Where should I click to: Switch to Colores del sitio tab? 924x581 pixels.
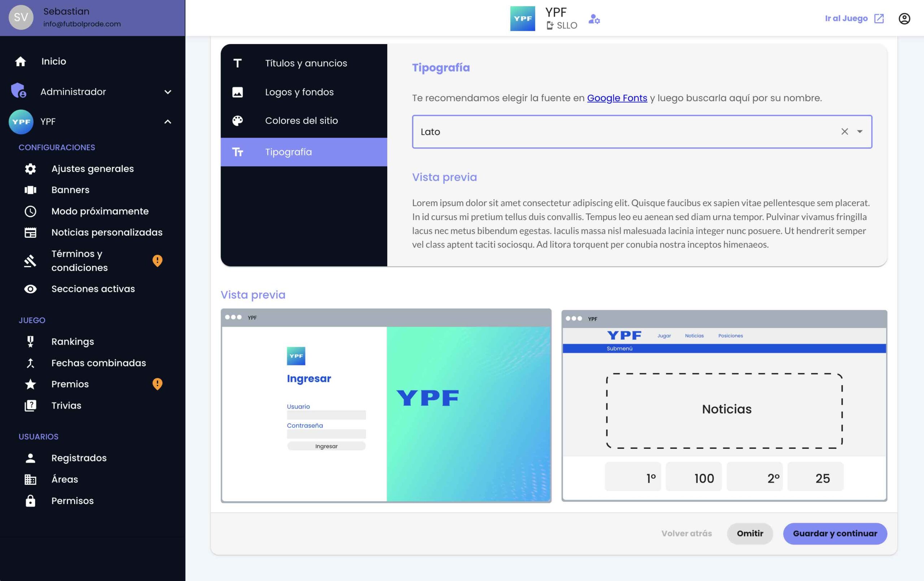[302, 121]
